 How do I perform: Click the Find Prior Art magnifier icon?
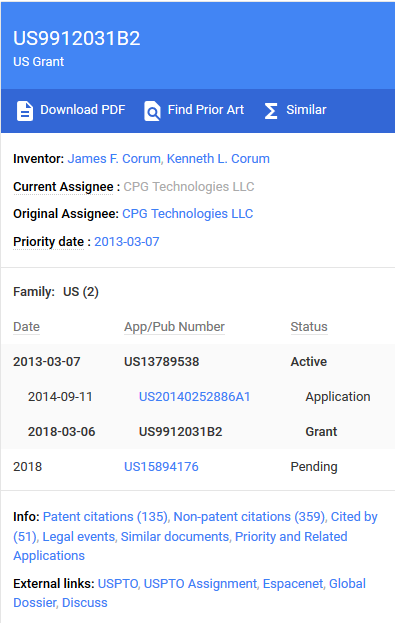coord(152,110)
